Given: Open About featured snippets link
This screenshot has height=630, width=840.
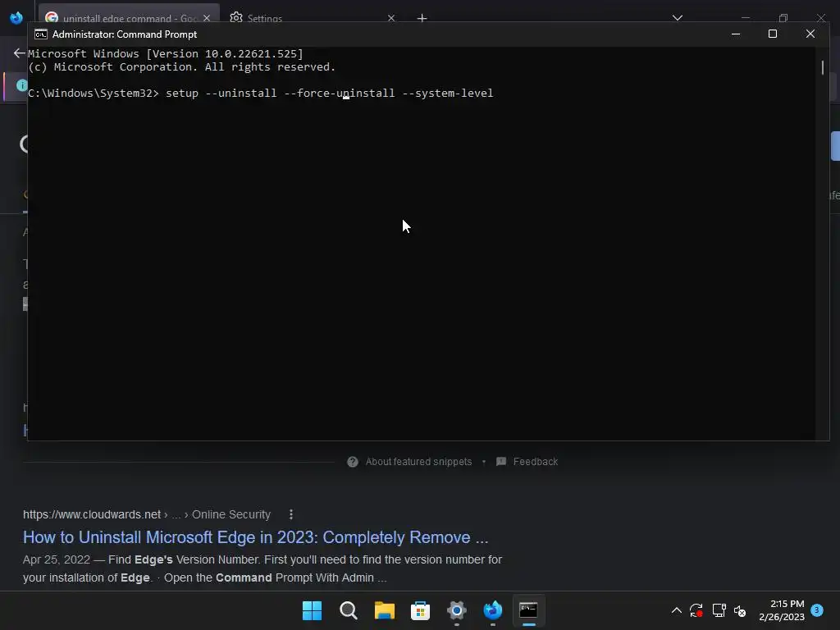Looking at the screenshot, I should 418,462.
